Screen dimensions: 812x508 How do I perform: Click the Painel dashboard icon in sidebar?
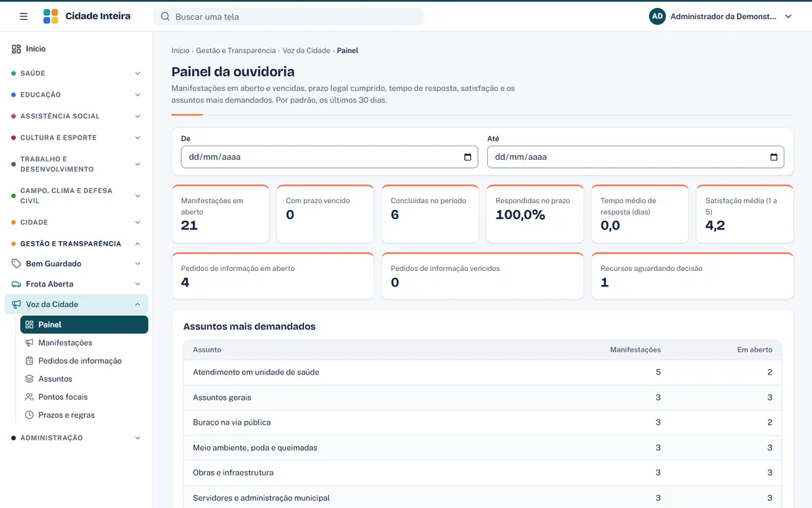click(29, 325)
